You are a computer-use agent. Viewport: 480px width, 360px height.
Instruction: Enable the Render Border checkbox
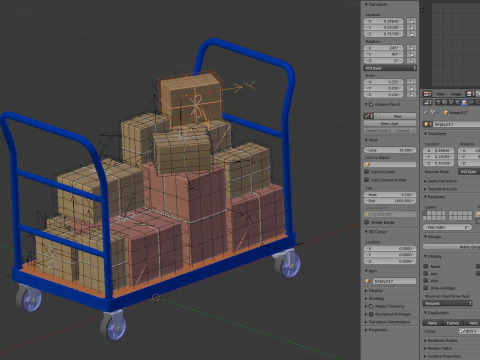click(x=367, y=222)
